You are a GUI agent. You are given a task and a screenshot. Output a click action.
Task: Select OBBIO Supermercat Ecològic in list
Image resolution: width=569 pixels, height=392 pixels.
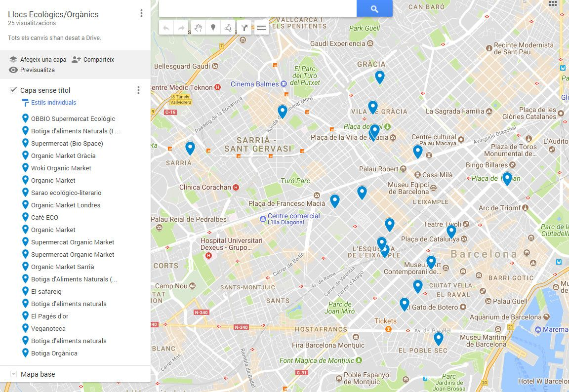(73, 118)
